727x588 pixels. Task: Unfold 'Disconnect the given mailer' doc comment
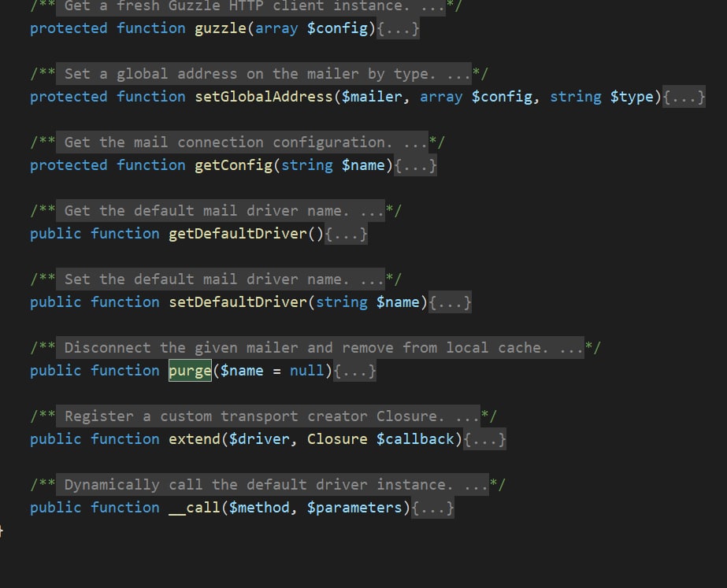[x=320, y=348]
